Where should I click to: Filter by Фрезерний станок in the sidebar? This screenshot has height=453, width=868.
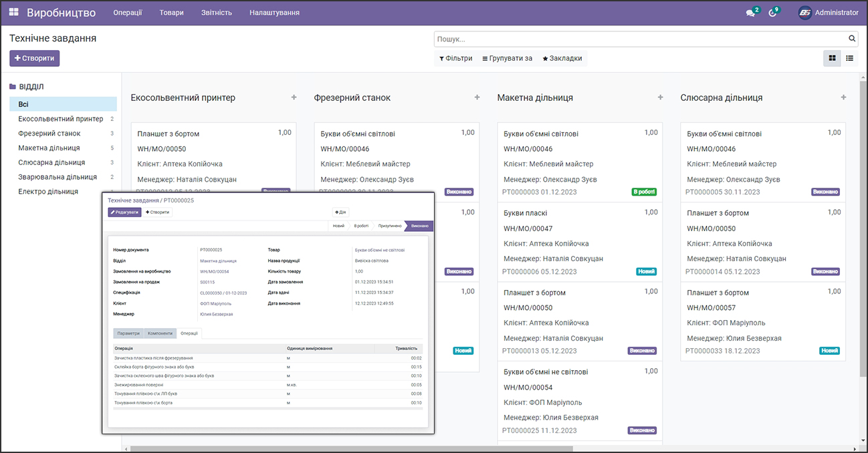pos(63,134)
